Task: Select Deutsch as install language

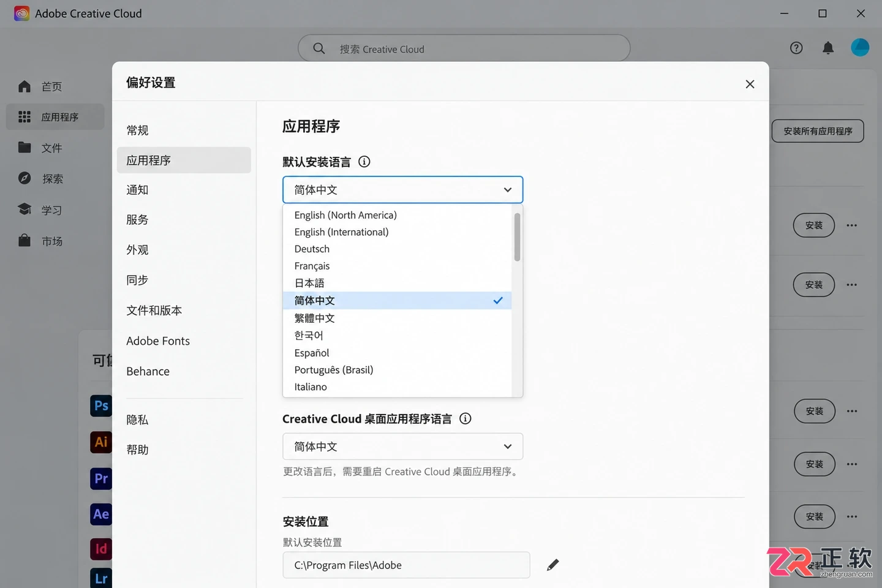Action: (x=397, y=249)
